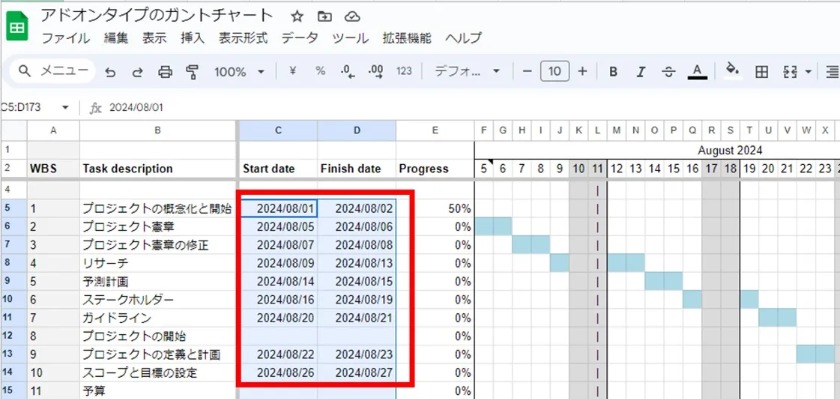Select task cell ステークホルダー
The width and height of the screenshot is (840, 399).
[x=158, y=300]
